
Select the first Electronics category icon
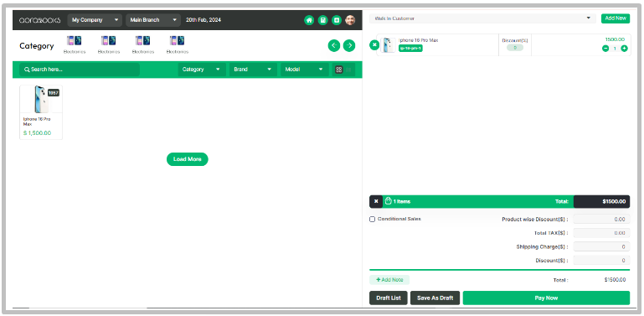click(x=75, y=41)
